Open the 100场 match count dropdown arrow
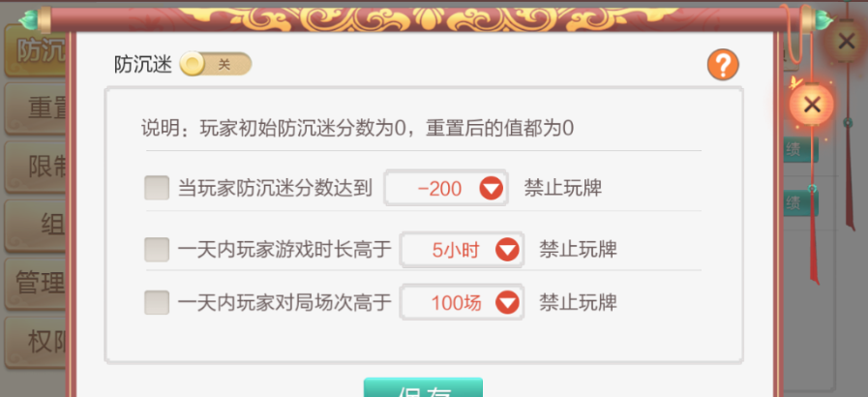 point(507,303)
